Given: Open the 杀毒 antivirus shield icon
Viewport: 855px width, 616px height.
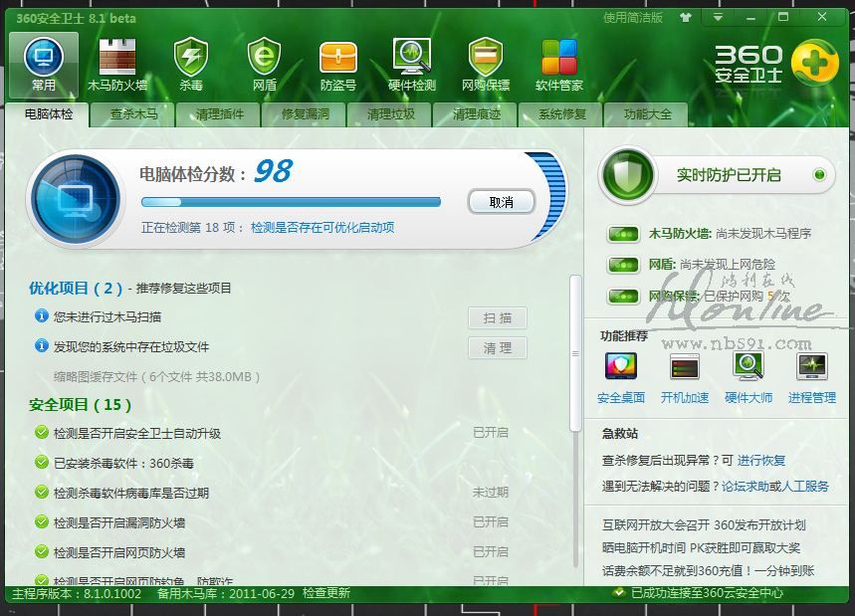Looking at the screenshot, I should 190,64.
